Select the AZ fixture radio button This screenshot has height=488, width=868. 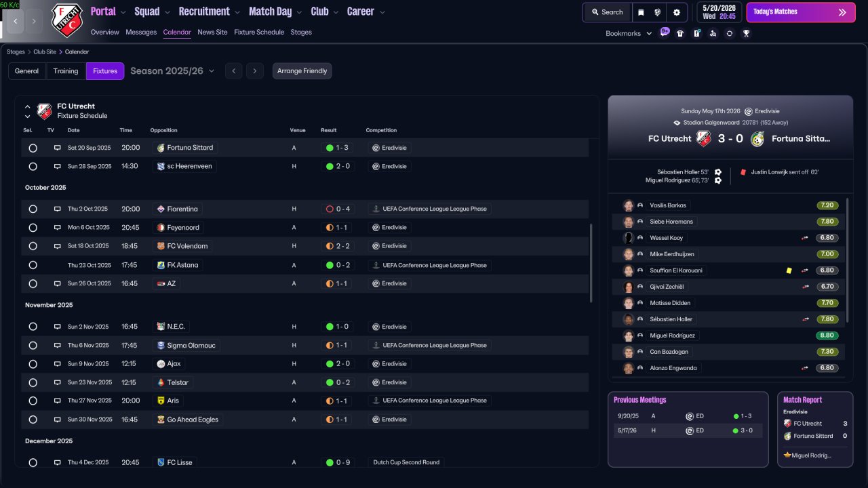pos(33,283)
